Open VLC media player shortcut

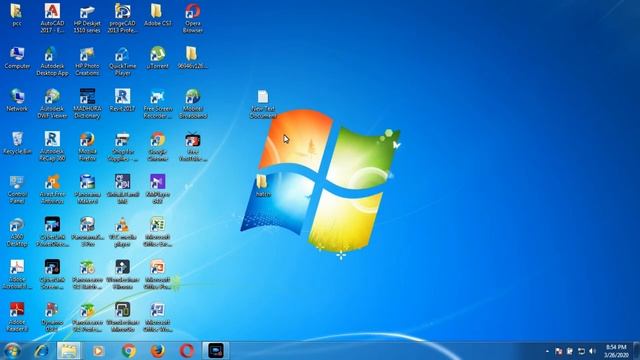tap(122, 232)
